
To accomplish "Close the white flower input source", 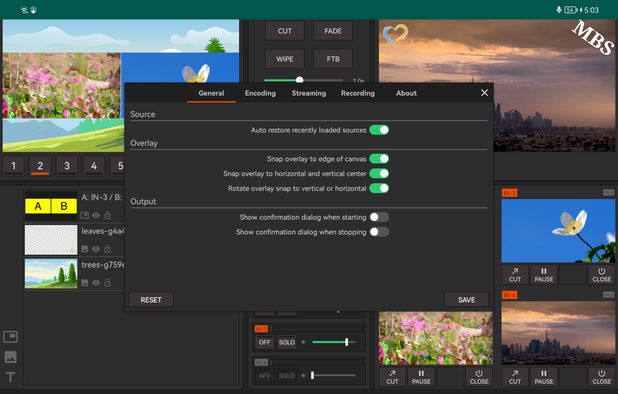I will [601, 275].
